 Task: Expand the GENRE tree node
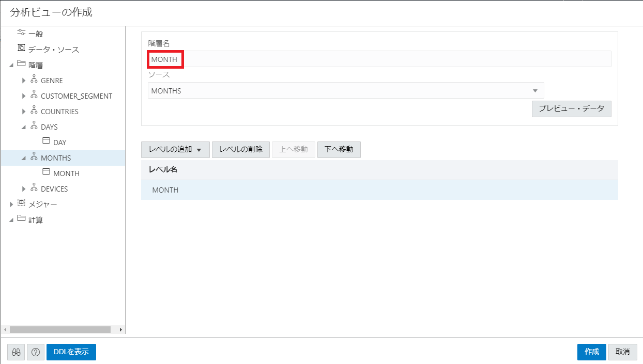point(24,81)
